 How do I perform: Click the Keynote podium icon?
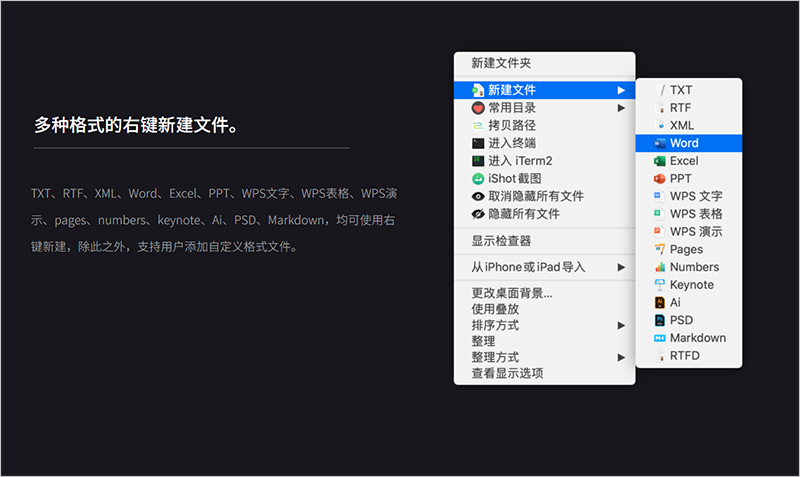tap(660, 285)
